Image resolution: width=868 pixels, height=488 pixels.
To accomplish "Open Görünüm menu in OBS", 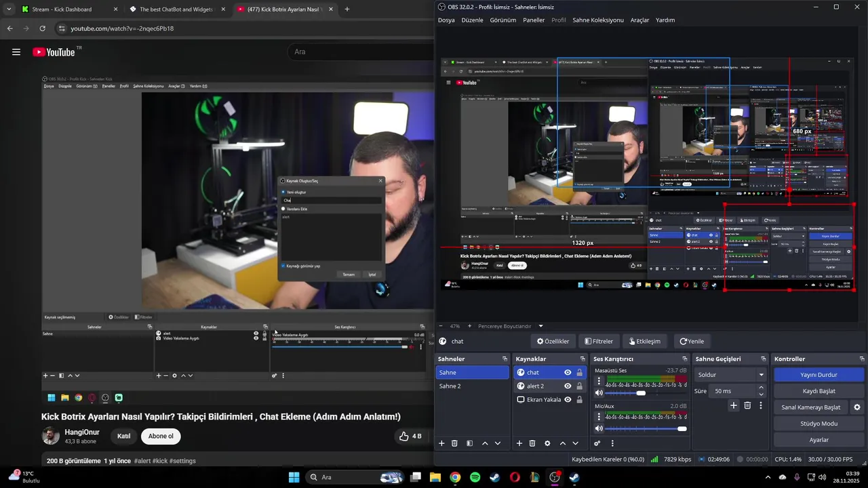I will pyautogui.click(x=503, y=20).
